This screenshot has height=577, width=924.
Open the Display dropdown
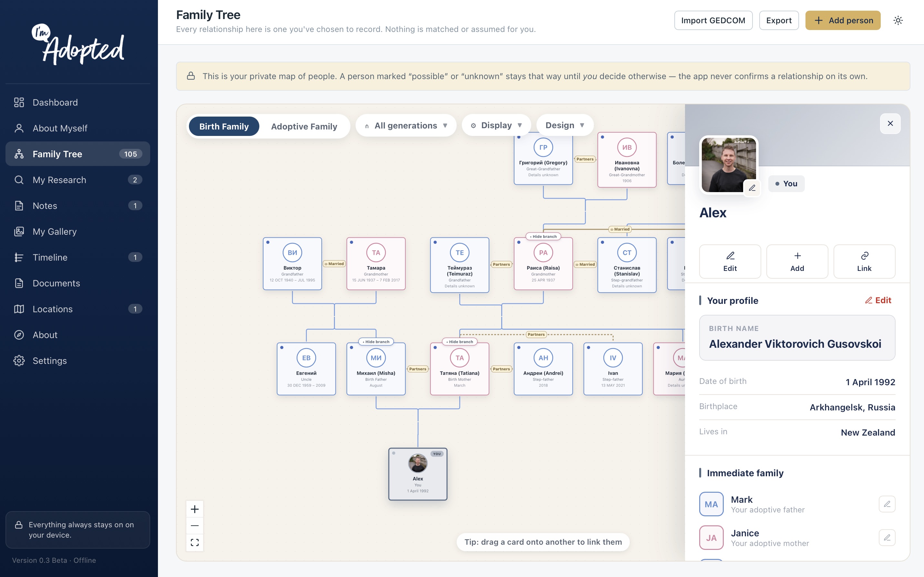[x=496, y=125]
